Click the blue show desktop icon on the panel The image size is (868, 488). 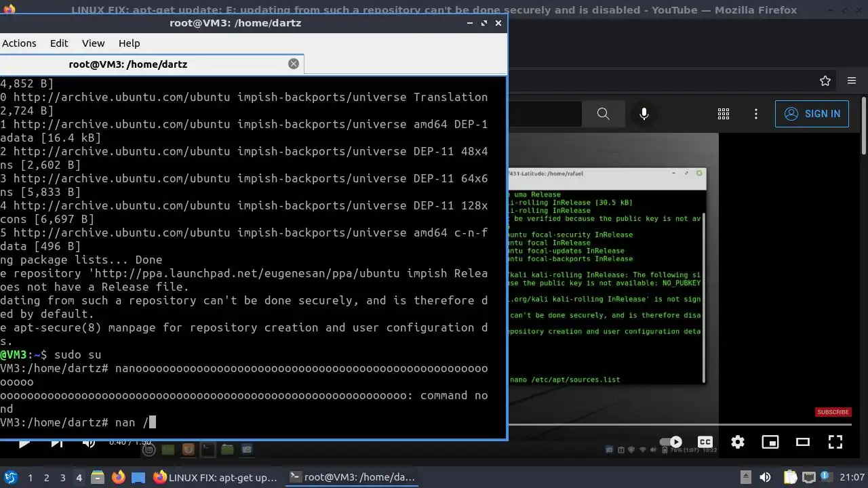pyautogui.click(x=138, y=478)
